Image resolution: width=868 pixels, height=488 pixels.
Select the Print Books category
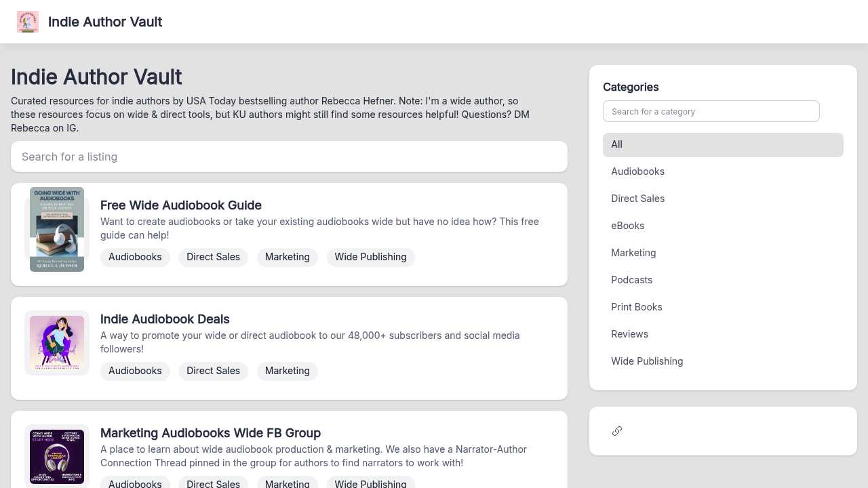pos(723,307)
